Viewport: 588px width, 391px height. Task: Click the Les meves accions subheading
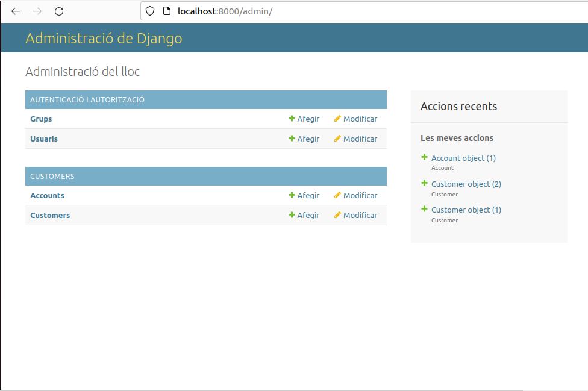point(457,138)
